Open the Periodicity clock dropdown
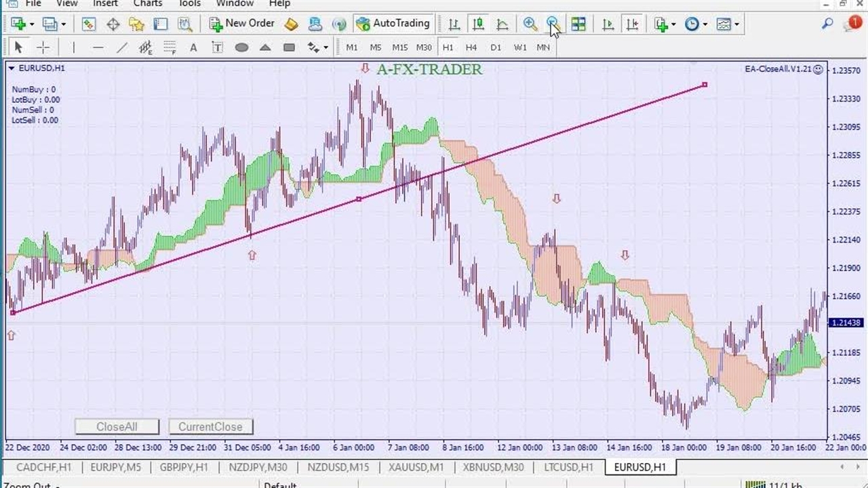This screenshot has width=868, height=488. (x=696, y=24)
